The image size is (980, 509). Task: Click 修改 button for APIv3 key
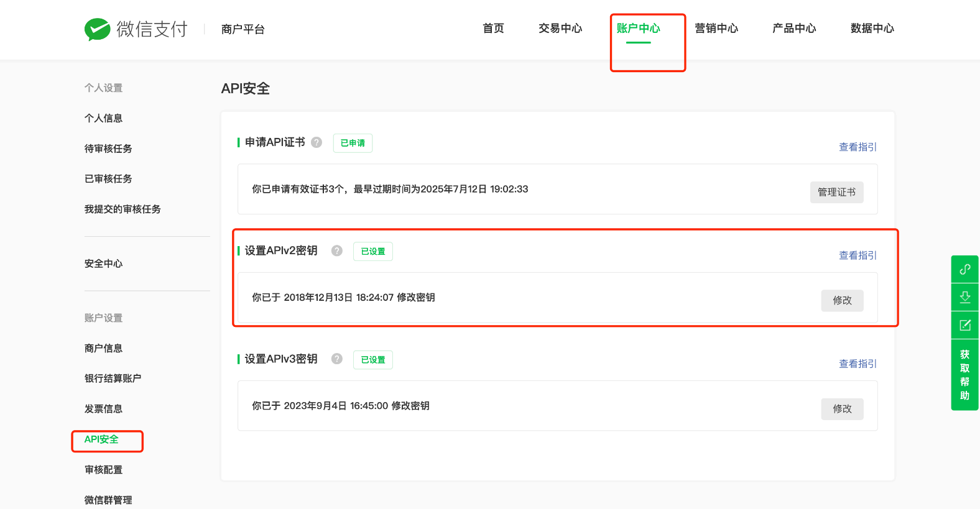[x=842, y=409]
